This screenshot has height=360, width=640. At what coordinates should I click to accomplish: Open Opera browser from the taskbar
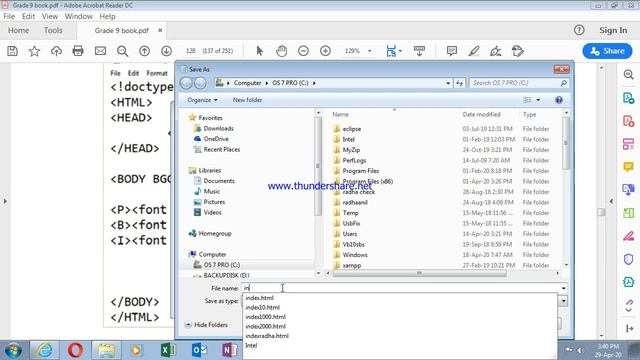pos(75,350)
